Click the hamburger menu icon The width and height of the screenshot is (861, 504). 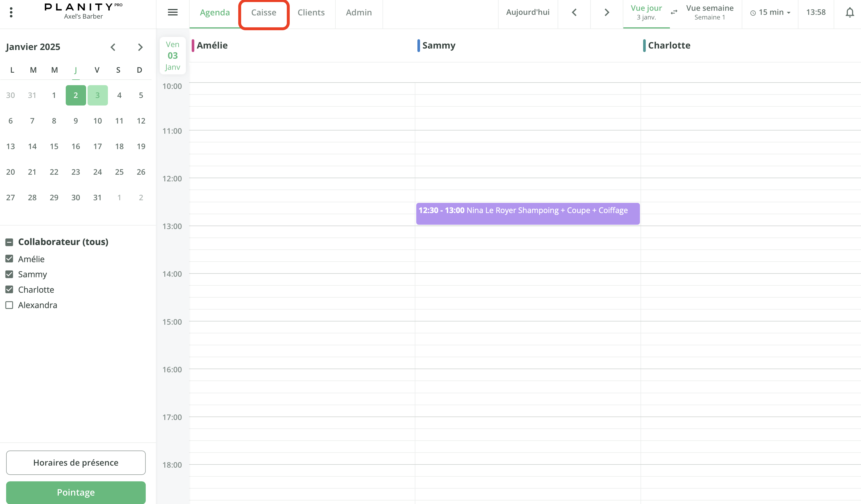coord(172,12)
